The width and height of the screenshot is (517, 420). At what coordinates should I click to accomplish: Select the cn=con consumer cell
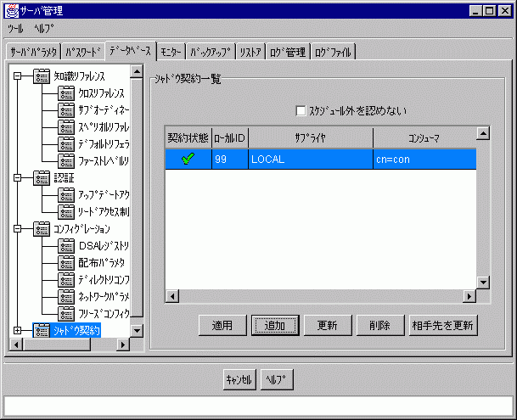pyautogui.click(x=424, y=160)
